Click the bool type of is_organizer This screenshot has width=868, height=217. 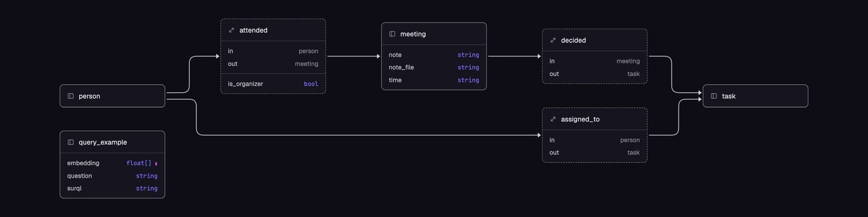point(311,84)
